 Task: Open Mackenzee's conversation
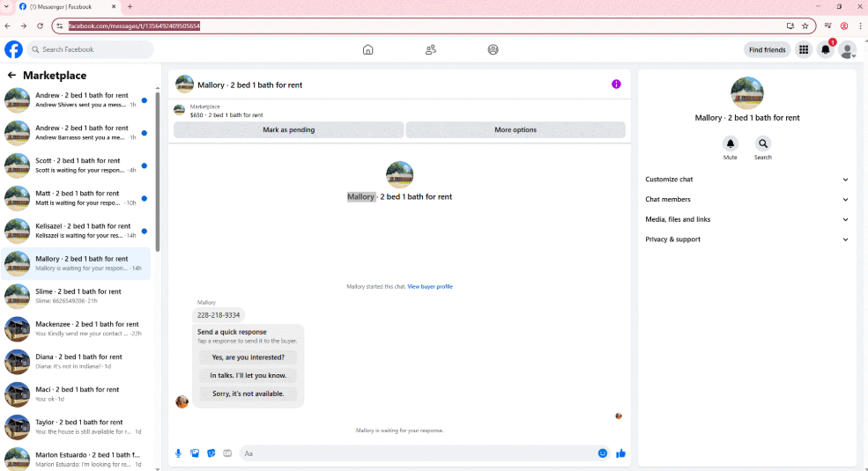77,328
